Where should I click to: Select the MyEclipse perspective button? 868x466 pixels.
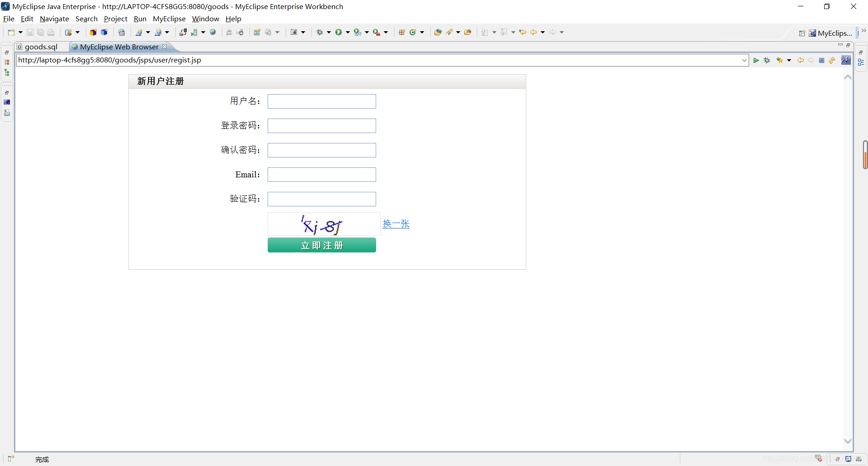[830, 33]
